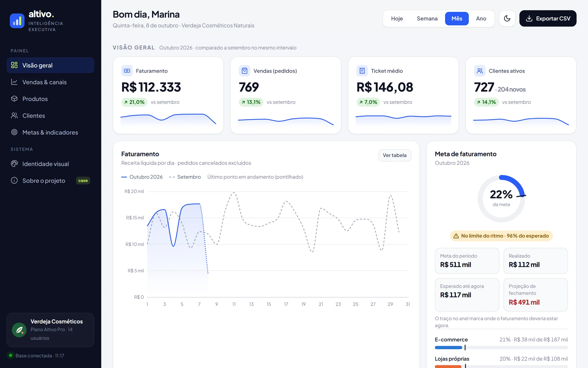Screen dimensions: 588x368
Task: Select the Semana period
Action: [427, 19]
